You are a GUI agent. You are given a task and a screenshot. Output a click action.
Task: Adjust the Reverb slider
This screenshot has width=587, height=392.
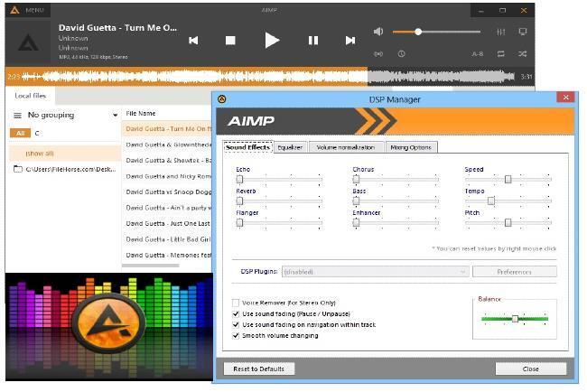coord(279,201)
